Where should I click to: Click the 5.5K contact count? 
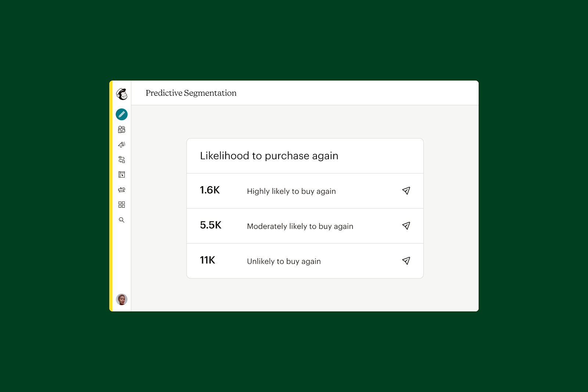pos(211,225)
